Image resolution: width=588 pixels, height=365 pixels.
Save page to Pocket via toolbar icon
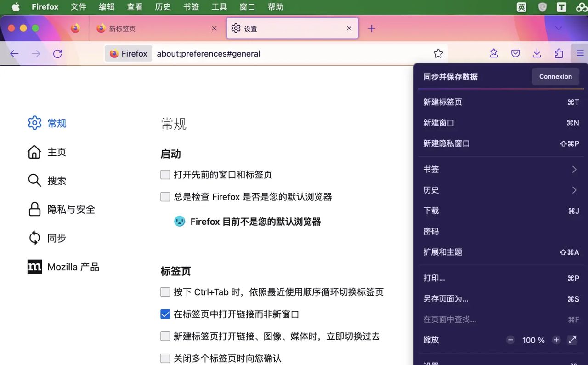click(x=515, y=53)
